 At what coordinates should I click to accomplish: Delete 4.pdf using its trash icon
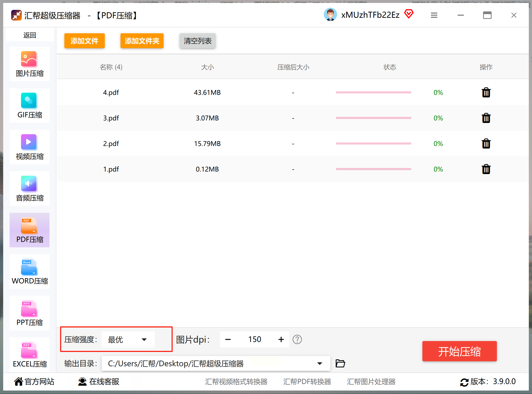(486, 93)
